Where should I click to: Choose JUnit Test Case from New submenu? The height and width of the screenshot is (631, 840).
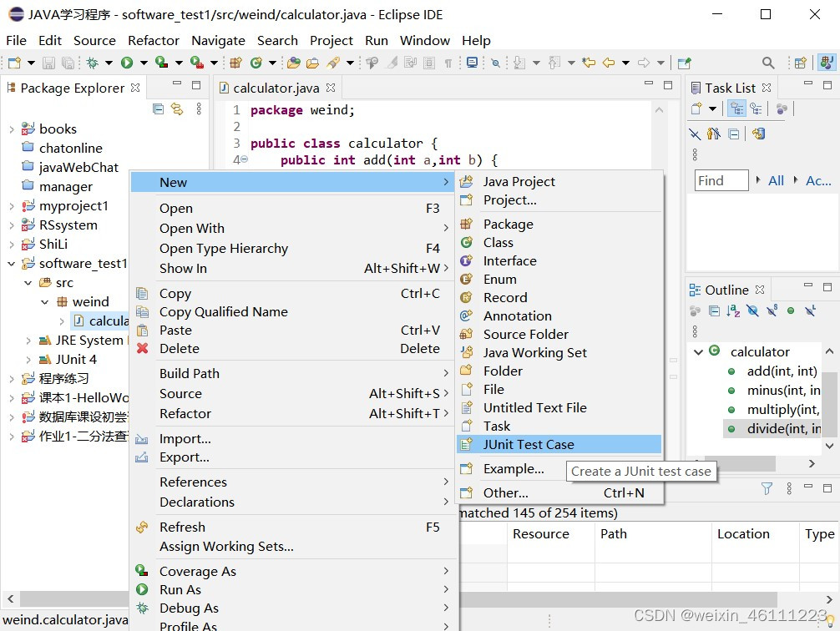(x=559, y=445)
